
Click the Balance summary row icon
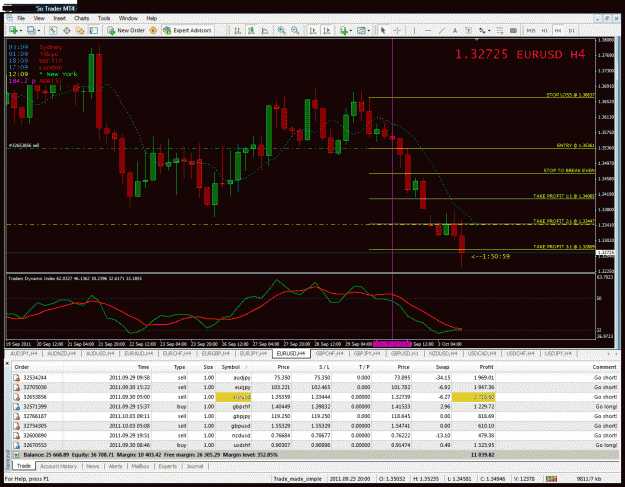point(16,455)
